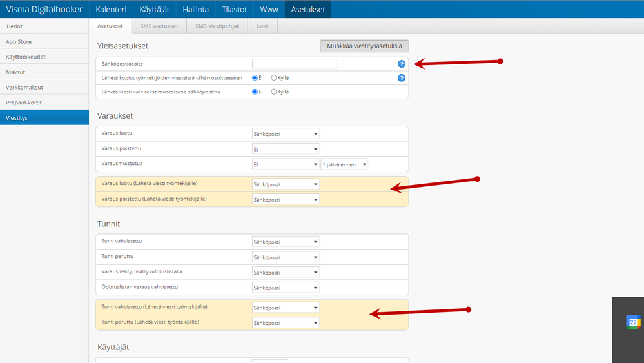Open Varaus poistettu dropdown
Screen dimensions: 644x363
coord(286,149)
